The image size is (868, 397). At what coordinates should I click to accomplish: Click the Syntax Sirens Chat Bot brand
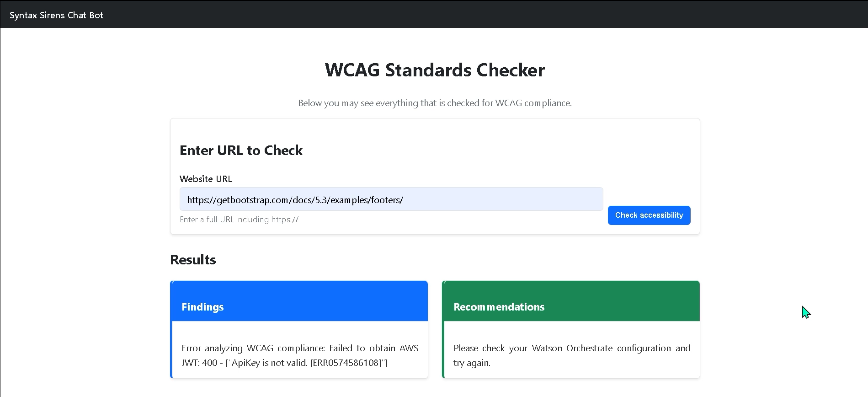(x=56, y=15)
